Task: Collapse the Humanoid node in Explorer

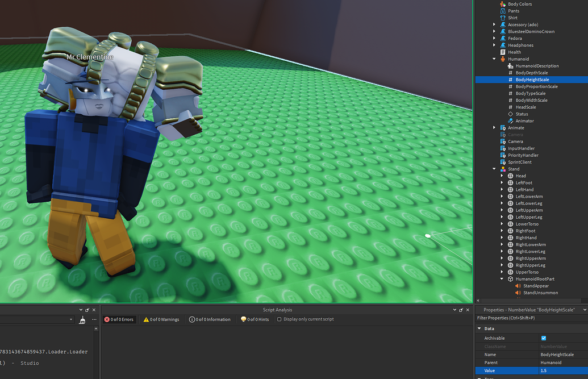Action: click(x=494, y=59)
